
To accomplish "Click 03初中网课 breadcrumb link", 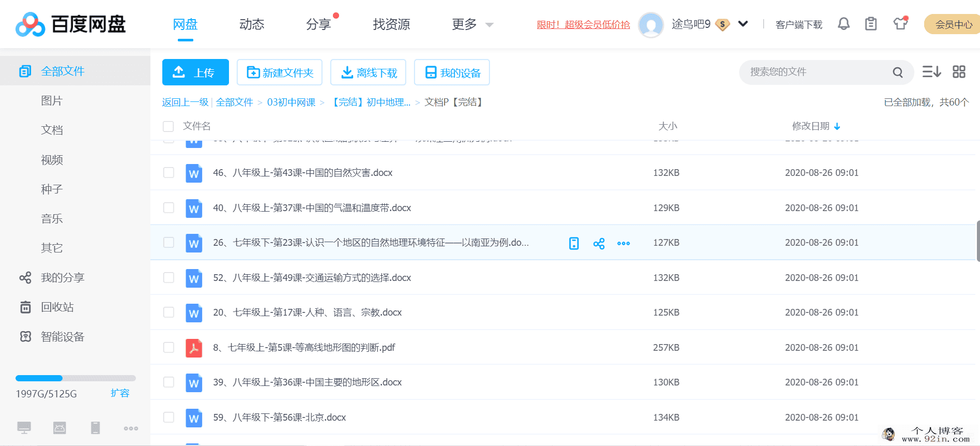I will click(291, 102).
